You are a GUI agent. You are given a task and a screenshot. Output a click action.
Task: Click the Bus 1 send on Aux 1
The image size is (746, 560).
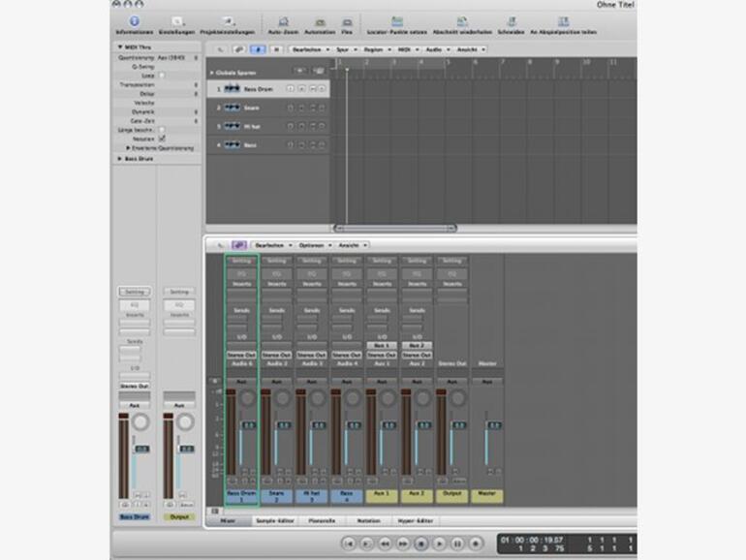pyautogui.click(x=381, y=345)
